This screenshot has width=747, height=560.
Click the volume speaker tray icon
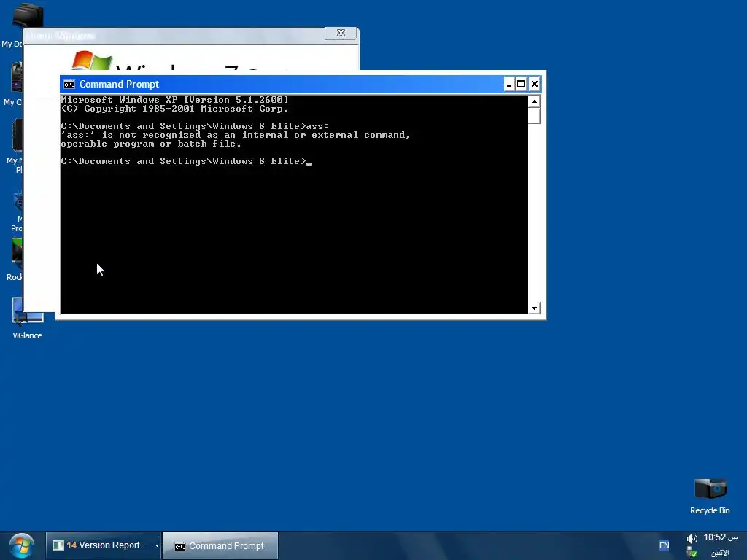pos(692,539)
